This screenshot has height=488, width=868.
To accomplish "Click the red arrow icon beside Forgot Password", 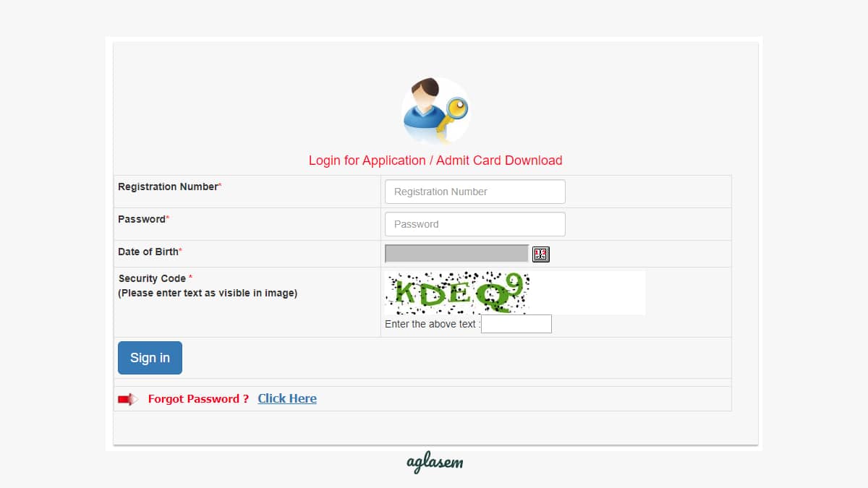I will point(127,399).
